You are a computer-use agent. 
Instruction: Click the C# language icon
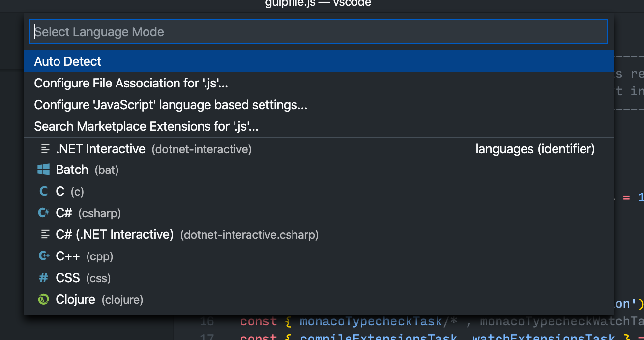point(43,213)
